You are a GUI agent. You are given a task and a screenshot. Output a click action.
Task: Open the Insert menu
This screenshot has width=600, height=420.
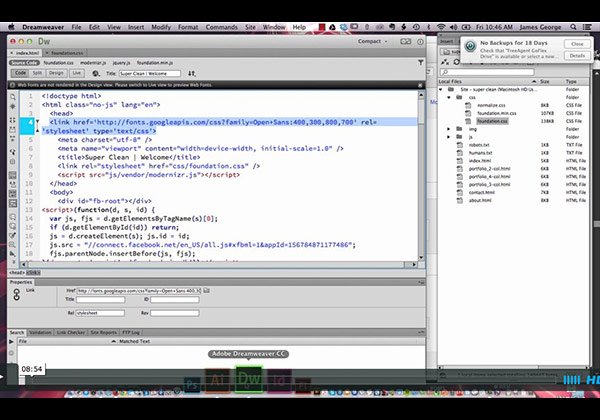pos(136,27)
